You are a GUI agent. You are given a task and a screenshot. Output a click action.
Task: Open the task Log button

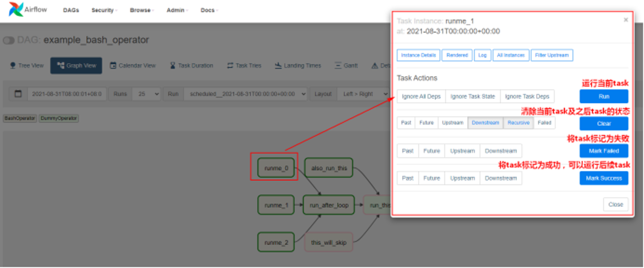point(482,55)
